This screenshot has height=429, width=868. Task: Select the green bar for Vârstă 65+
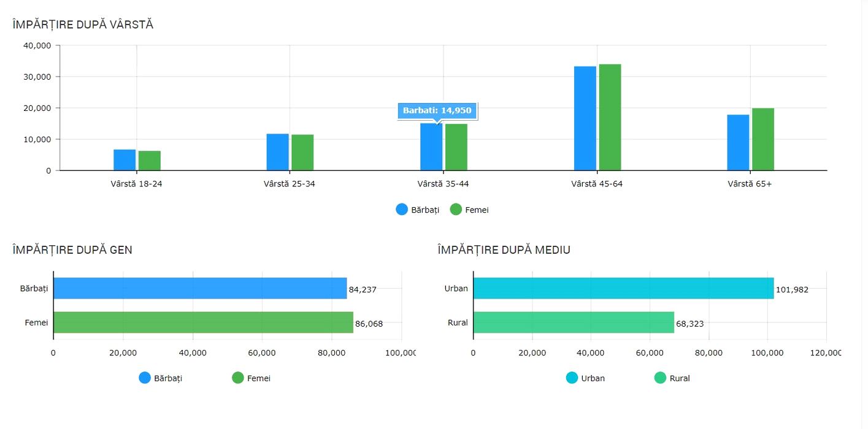click(x=763, y=139)
